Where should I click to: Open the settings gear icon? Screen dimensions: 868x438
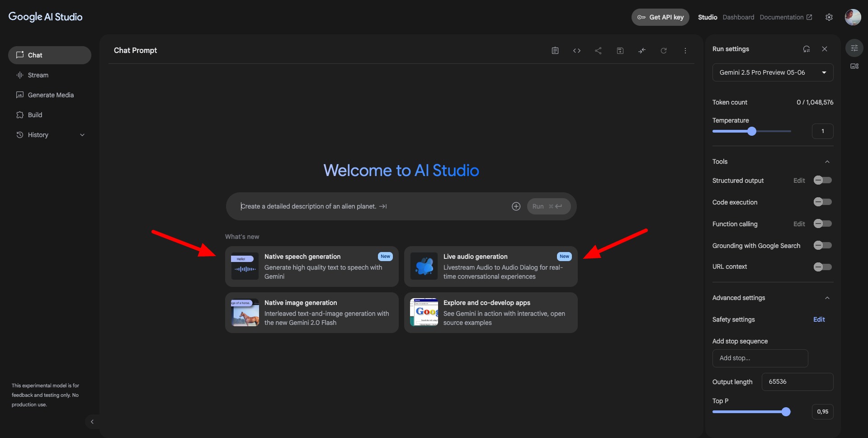(829, 17)
